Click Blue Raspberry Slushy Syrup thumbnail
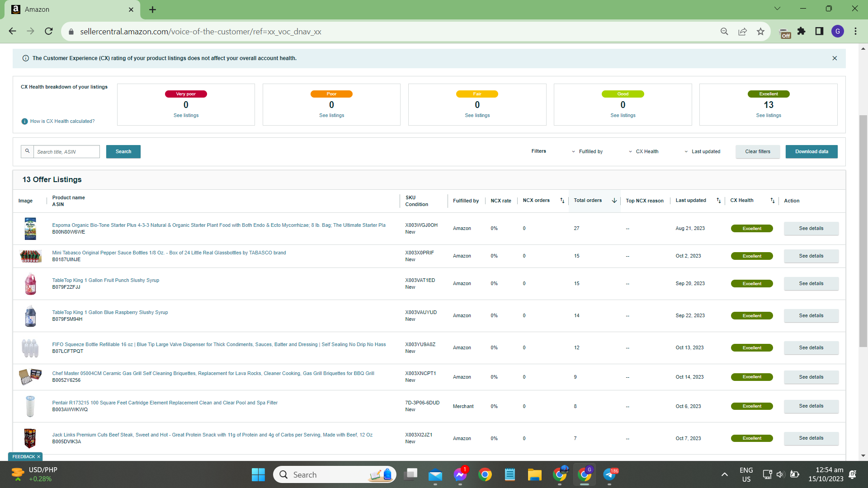Screen dimensions: 868x488 tap(30, 316)
